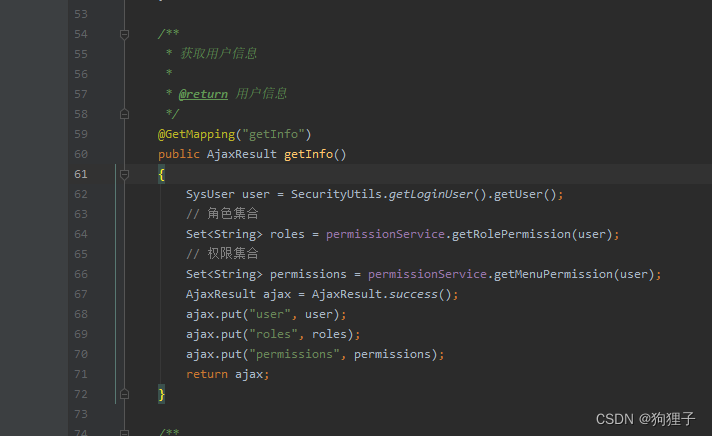The image size is (712, 436).
Task: Click the closing brace on line 72
Action: (x=161, y=394)
